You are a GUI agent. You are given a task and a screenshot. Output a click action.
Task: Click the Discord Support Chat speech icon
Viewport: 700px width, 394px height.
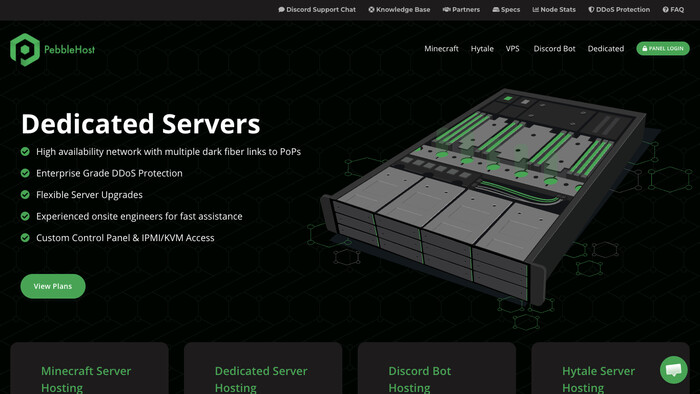pos(281,9)
